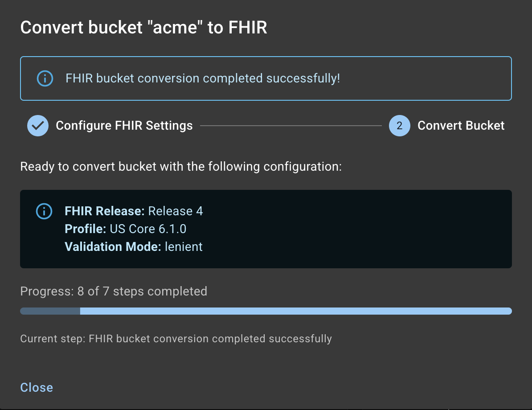
Task: Click the FHIR Release 4 configuration line
Action: tap(134, 211)
